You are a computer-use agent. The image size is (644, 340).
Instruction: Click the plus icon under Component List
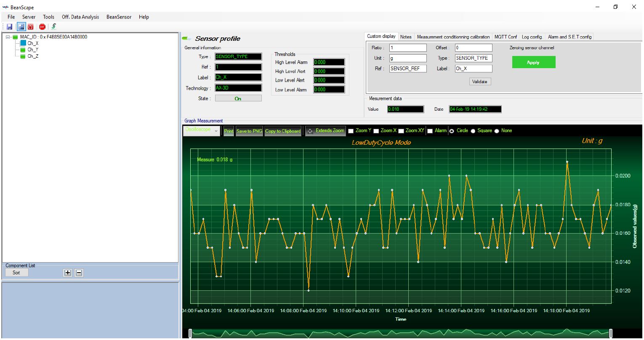click(x=67, y=273)
